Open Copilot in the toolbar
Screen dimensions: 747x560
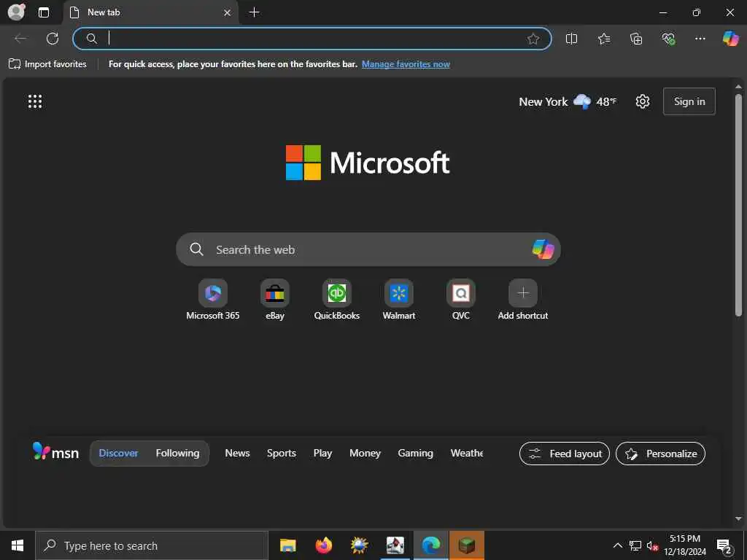click(x=730, y=38)
